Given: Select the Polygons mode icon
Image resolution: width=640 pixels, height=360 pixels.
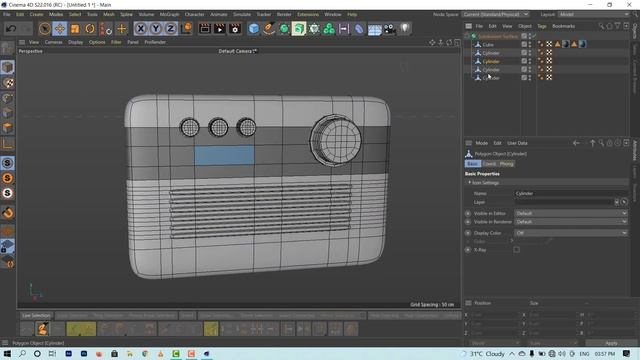Looking at the screenshot, I should pyautogui.click(x=7, y=128).
